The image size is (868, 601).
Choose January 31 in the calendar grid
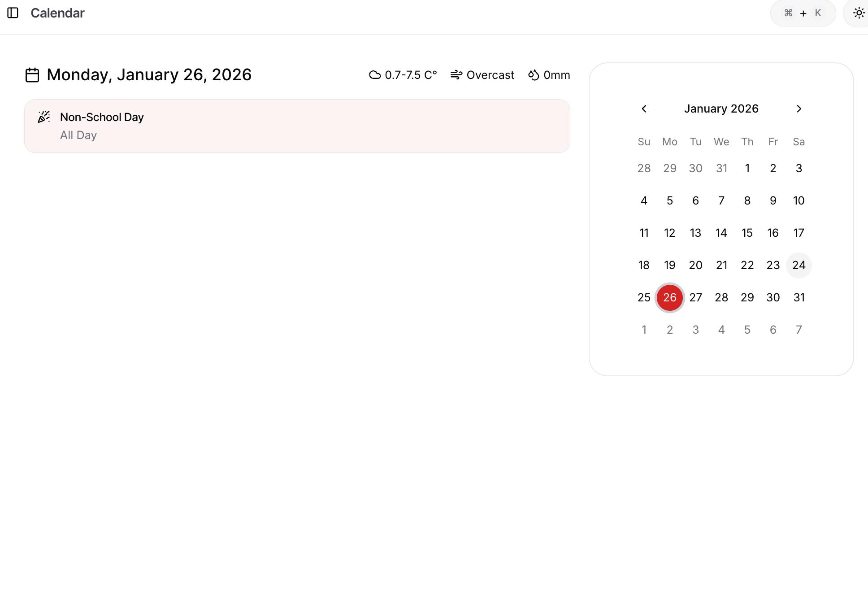coord(799,297)
